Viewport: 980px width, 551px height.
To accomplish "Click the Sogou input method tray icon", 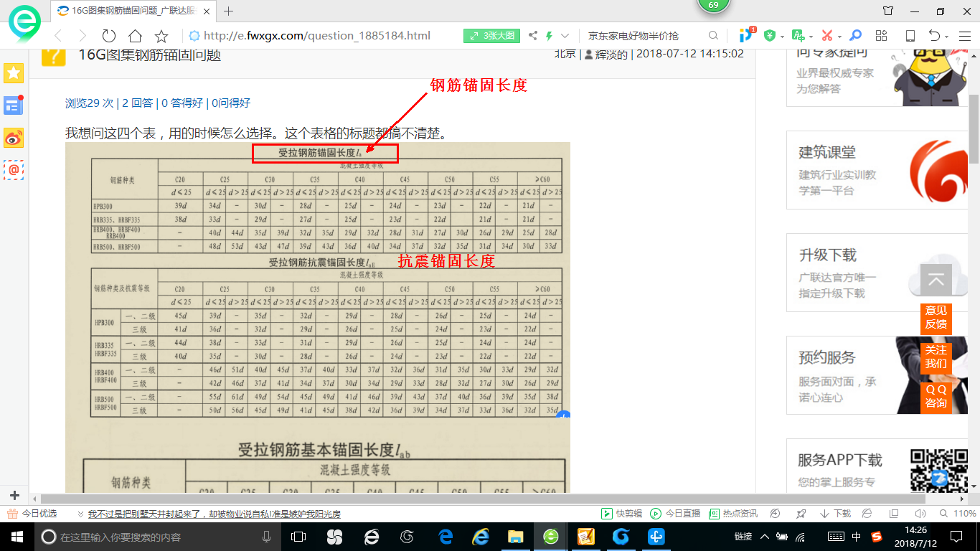I will coord(876,536).
